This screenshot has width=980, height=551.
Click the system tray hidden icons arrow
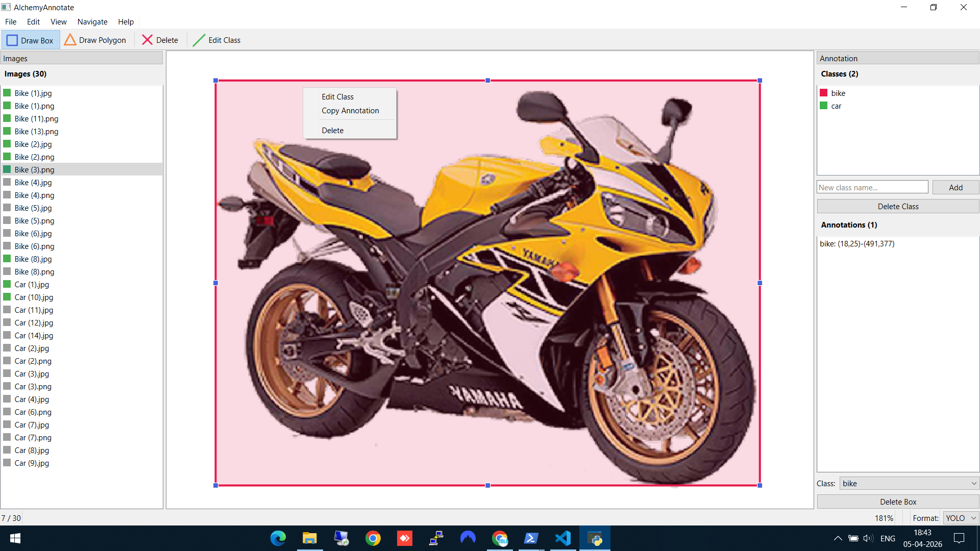[x=837, y=538]
